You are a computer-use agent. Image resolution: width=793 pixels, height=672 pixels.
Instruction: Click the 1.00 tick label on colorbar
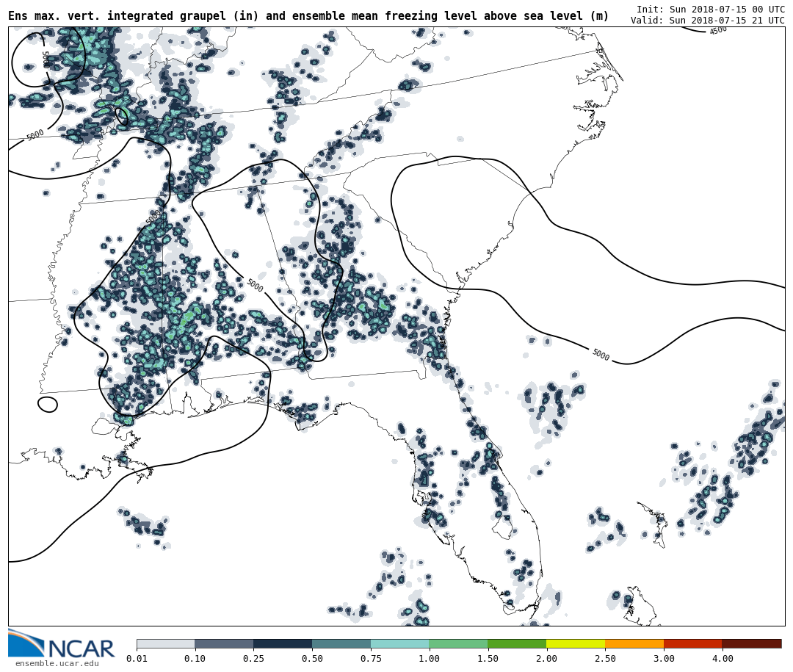pyautogui.click(x=429, y=659)
